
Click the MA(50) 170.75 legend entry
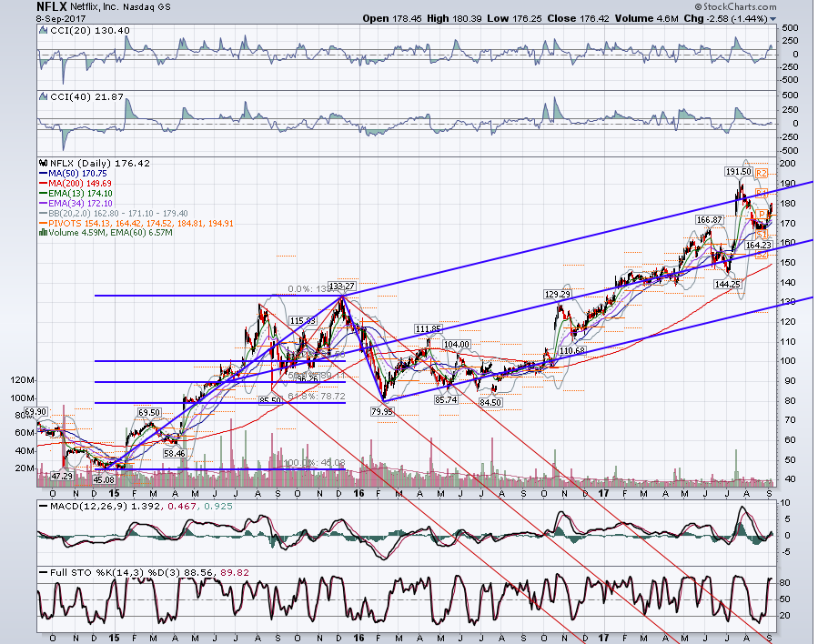coord(73,173)
